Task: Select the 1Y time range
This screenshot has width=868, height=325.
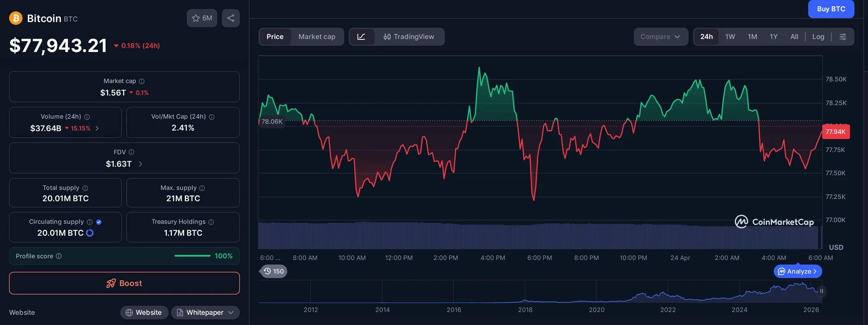Action: coord(774,37)
